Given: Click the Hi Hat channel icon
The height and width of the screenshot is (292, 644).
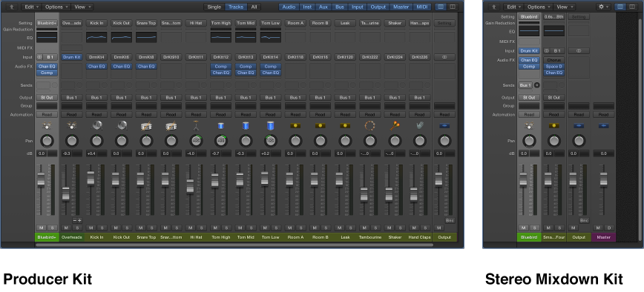Looking at the screenshot, I should pyautogui.click(x=196, y=126).
